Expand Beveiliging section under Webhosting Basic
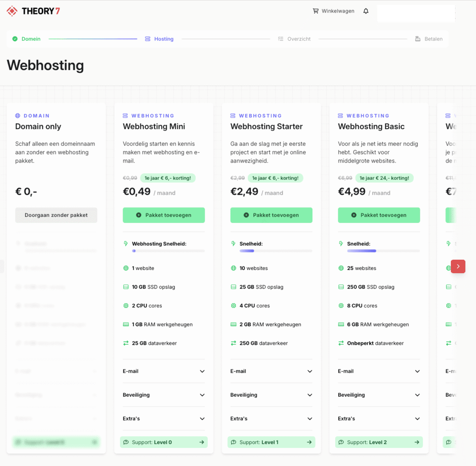This screenshot has width=476, height=466. pyautogui.click(x=379, y=395)
